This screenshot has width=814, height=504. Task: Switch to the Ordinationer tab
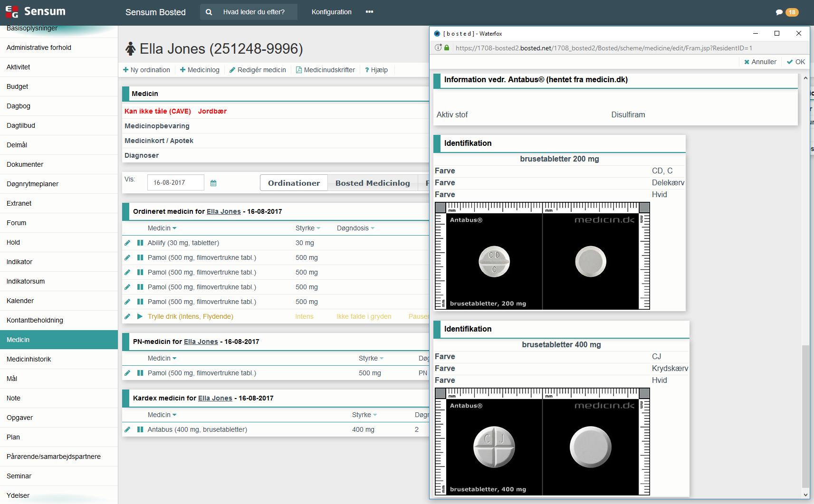click(294, 183)
